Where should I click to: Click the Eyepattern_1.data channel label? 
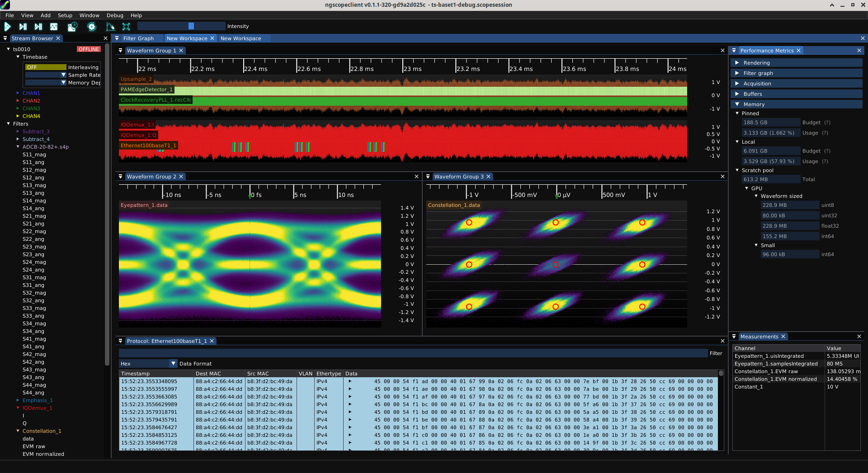[x=144, y=205]
